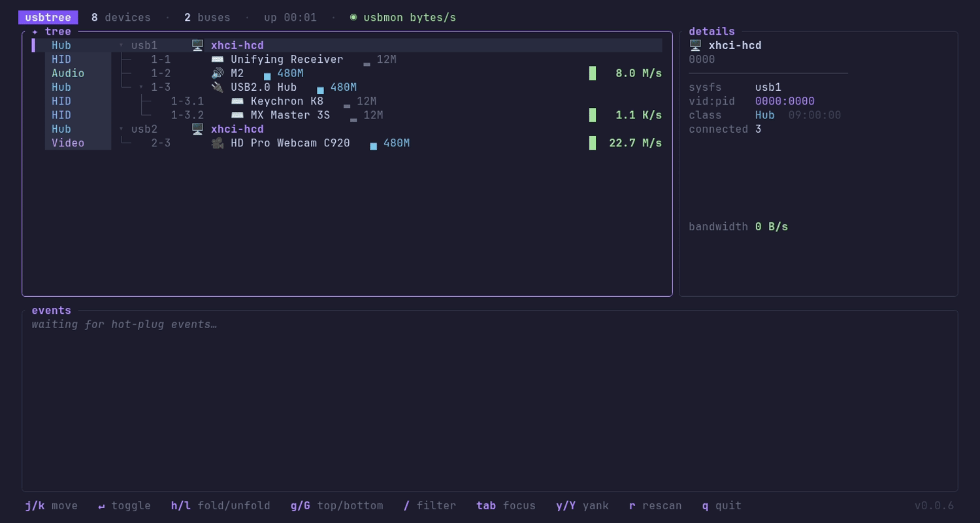Select the MX Master 3S row

[x=347, y=115]
